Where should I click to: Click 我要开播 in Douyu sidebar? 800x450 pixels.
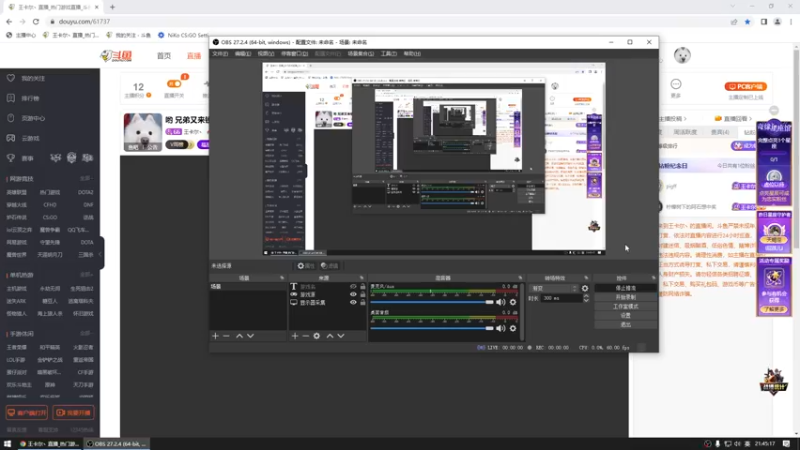coord(73,412)
